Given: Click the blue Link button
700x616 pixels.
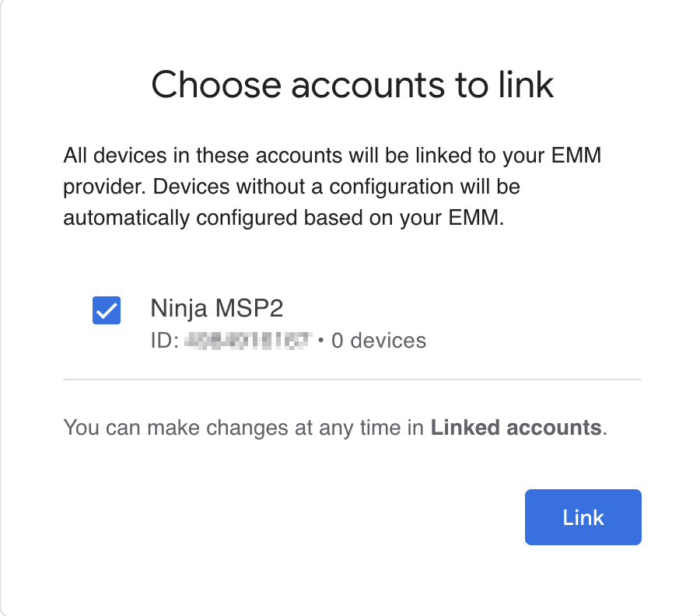Looking at the screenshot, I should 583,517.
